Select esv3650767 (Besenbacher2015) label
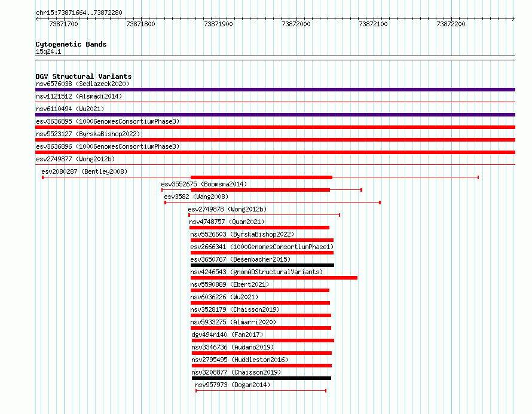 [240, 259]
